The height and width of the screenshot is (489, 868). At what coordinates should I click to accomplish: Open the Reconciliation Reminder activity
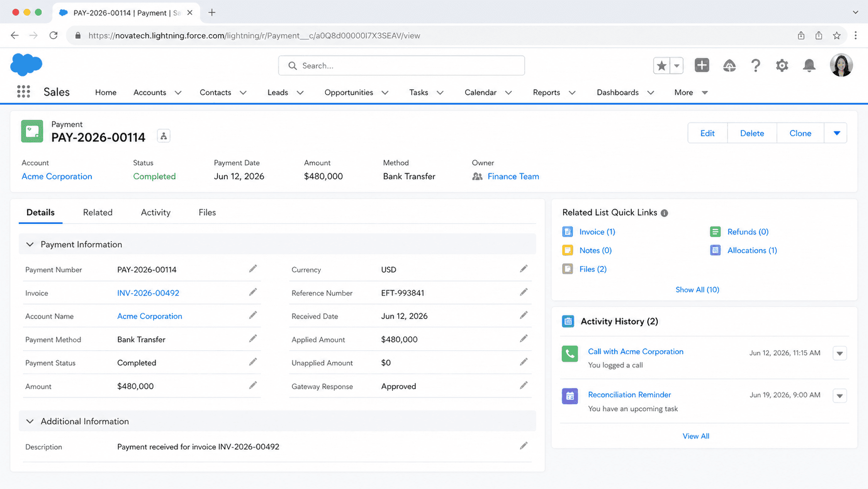click(630, 395)
